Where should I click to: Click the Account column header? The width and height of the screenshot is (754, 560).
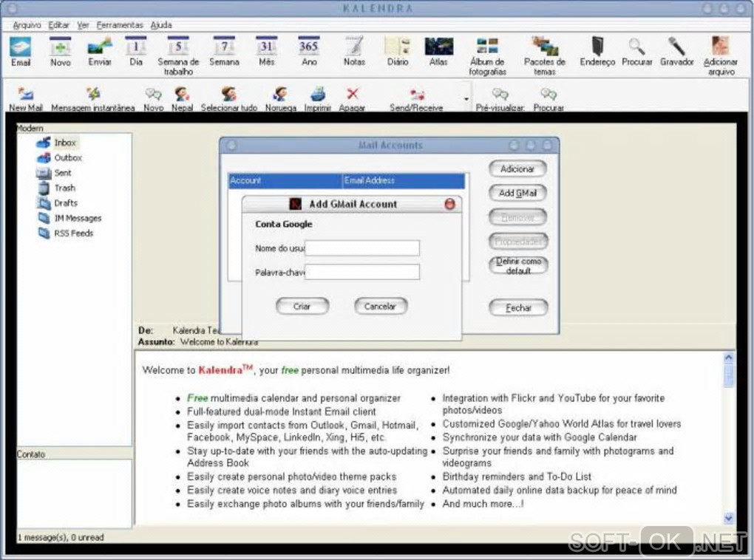(x=285, y=181)
